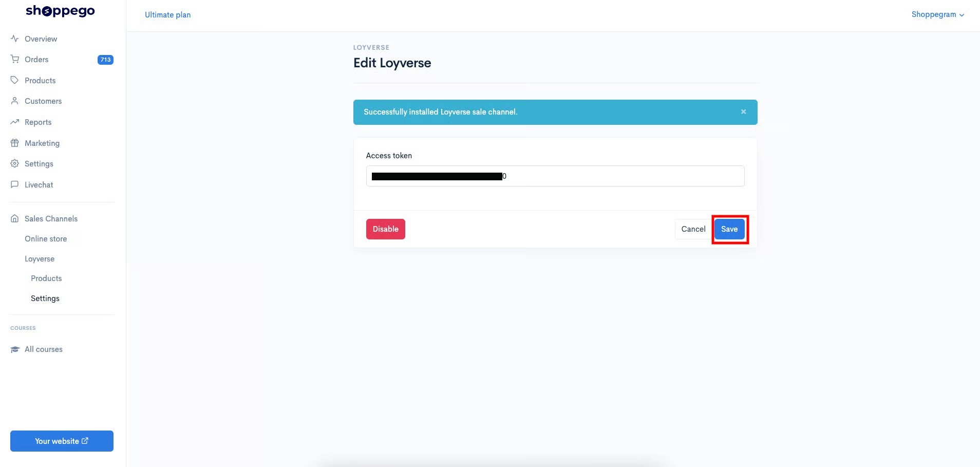Click into the Access token field
The image size is (980, 467).
(555, 176)
